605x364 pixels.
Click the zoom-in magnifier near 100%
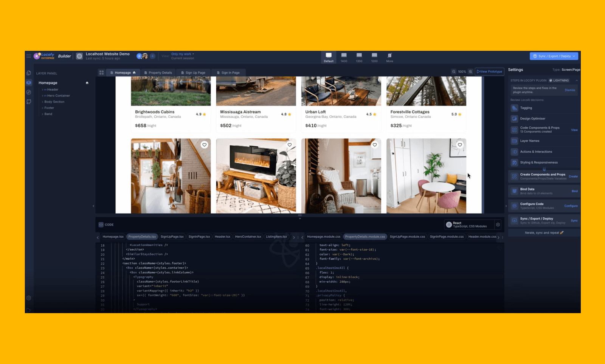pos(470,71)
